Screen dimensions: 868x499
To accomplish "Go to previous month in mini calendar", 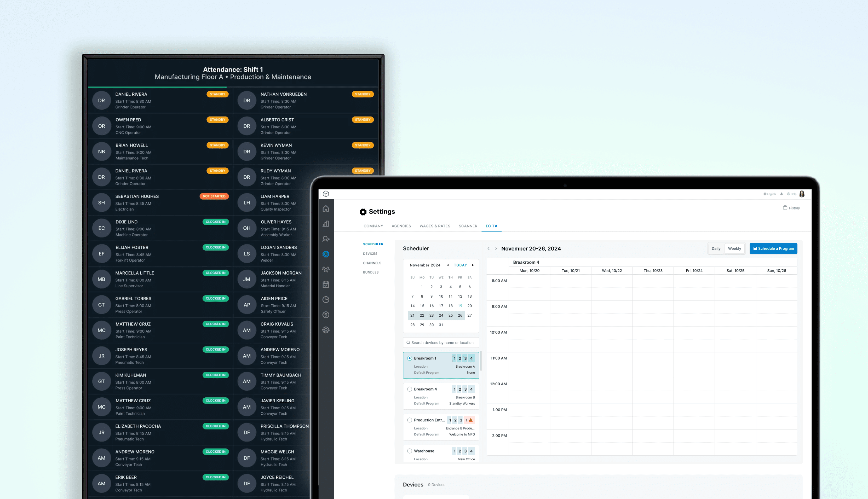I will point(447,265).
